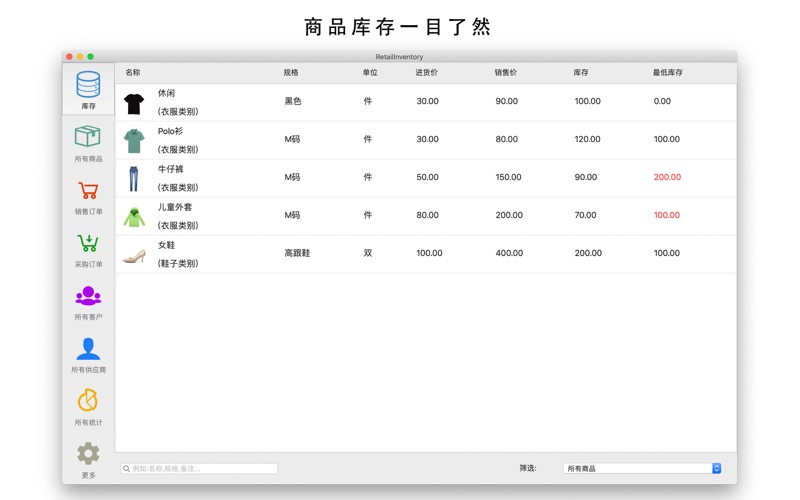Click the search field at bottom
Image resolution: width=800 pixels, height=500 pixels.
coord(200,468)
